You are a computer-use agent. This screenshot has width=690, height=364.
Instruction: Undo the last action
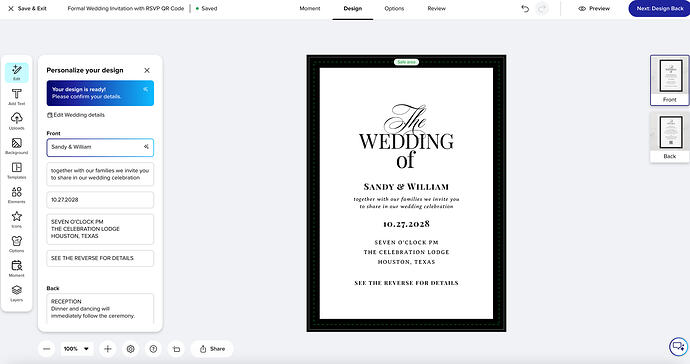[x=525, y=8]
